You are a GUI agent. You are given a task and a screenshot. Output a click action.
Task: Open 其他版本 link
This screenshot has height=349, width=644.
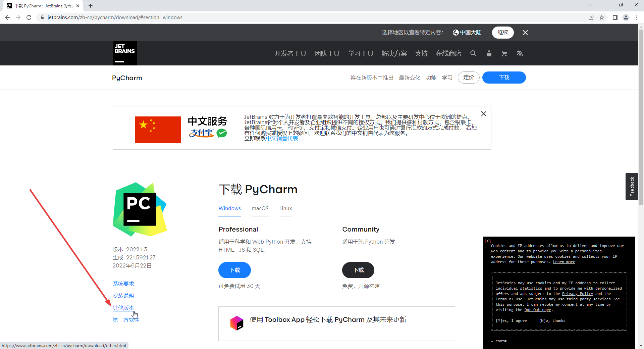[x=123, y=308]
